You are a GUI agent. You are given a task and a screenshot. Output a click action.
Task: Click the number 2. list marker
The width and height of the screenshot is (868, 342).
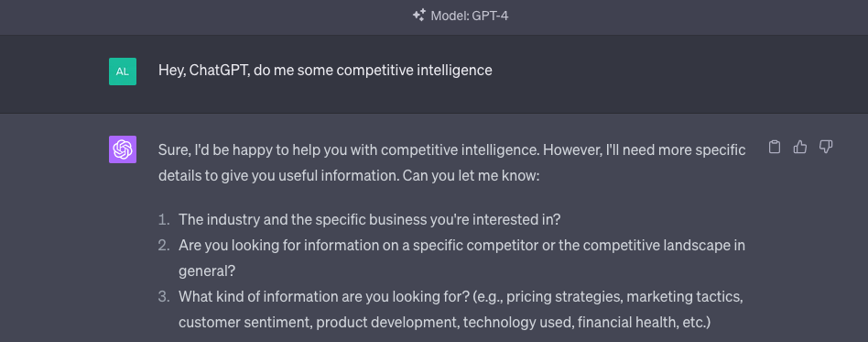[x=163, y=245]
